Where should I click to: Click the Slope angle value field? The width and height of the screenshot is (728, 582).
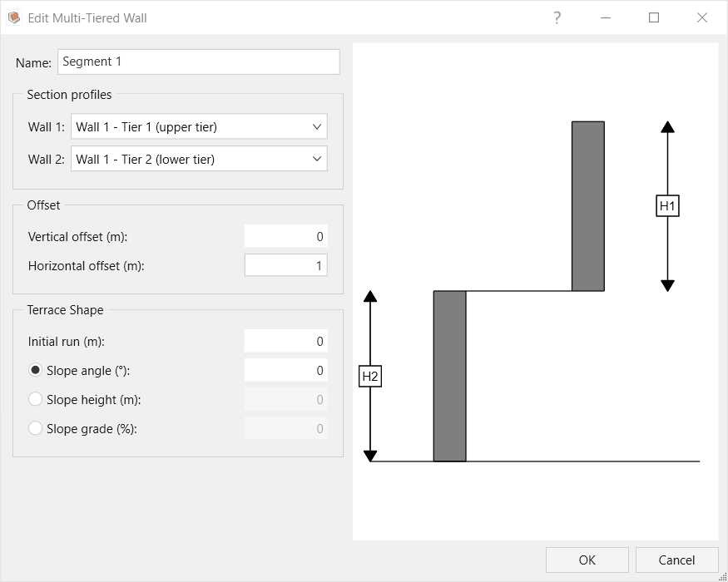click(x=286, y=370)
